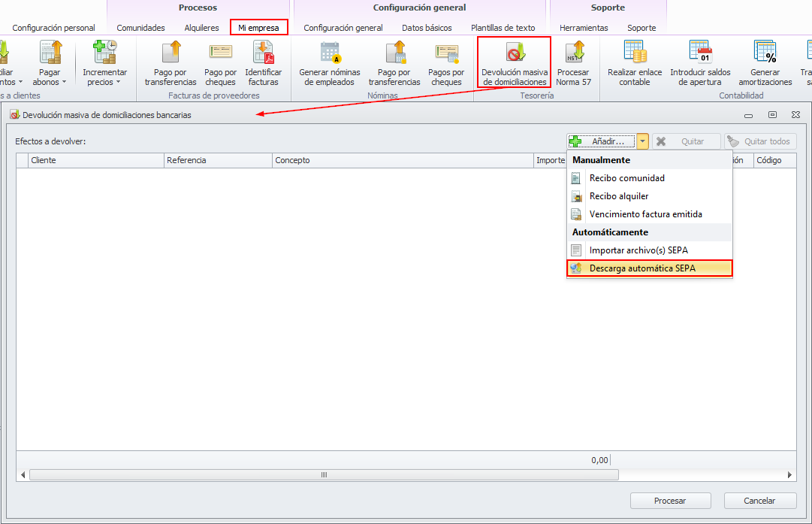
Task: Click the Cancelar button
Action: tap(759, 501)
